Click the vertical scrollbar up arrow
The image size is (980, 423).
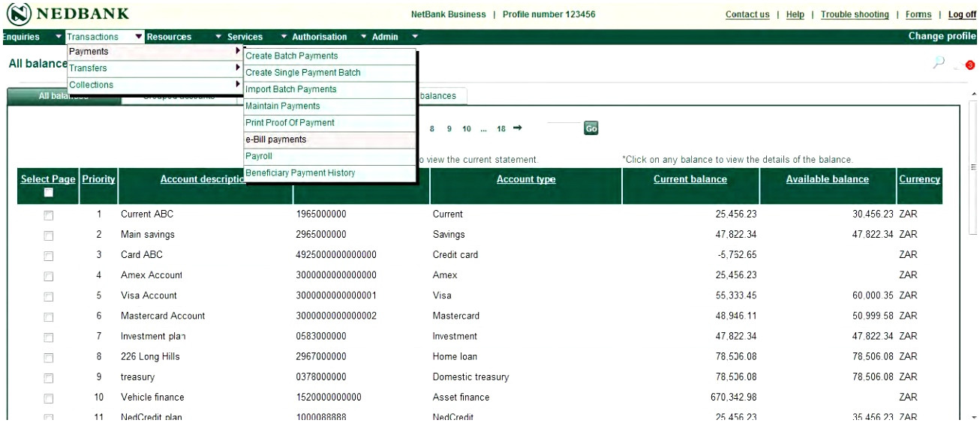click(x=974, y=93)
